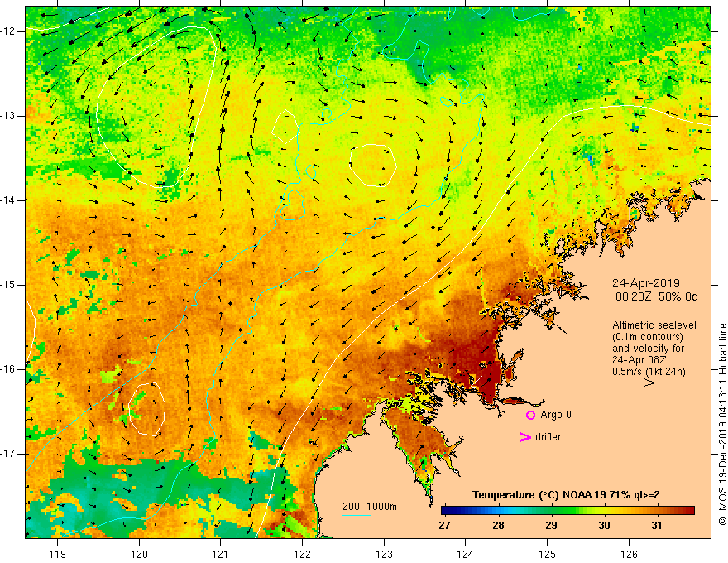728x563 pixels.
Task: Click the color bar value "29"
Action: [551, 526]
